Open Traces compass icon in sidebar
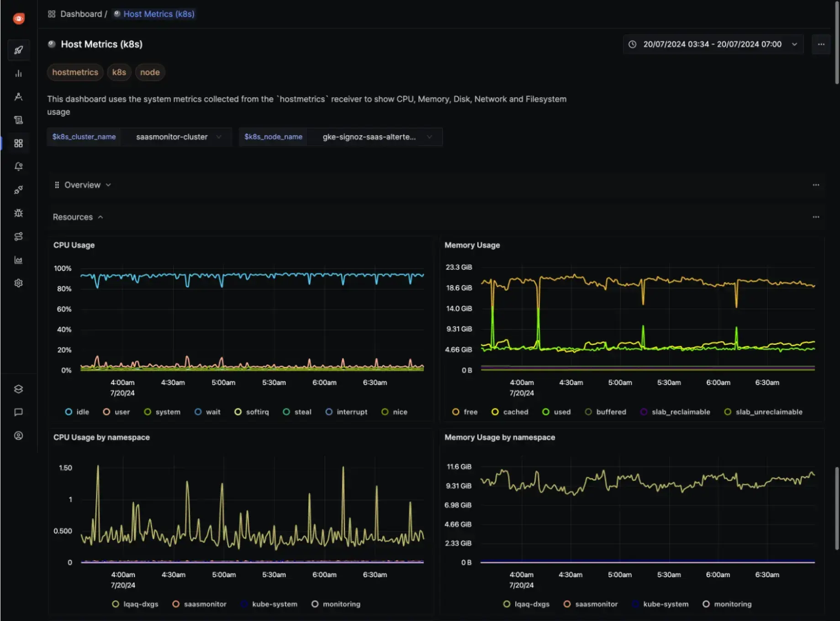This screenshot has height=621, width=840. pos(19,96)
